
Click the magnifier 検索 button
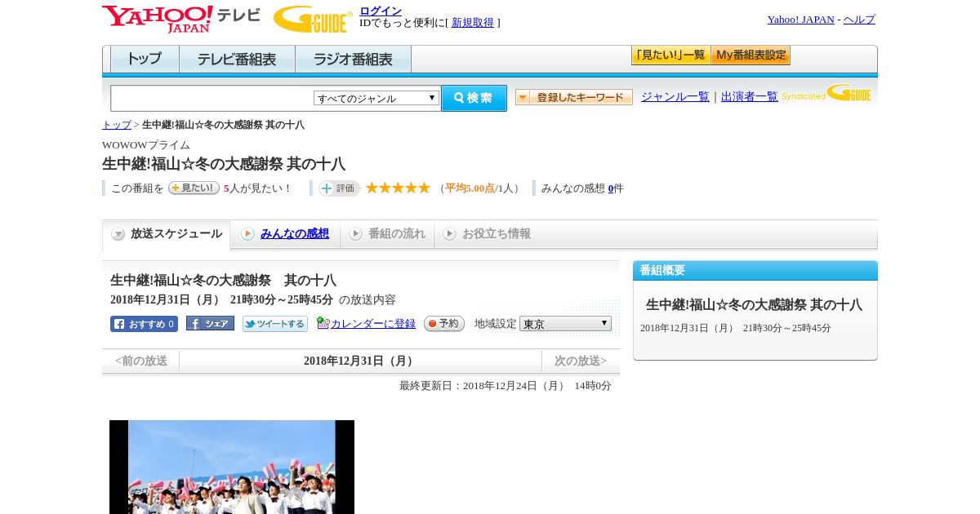[x=474, y=98]
